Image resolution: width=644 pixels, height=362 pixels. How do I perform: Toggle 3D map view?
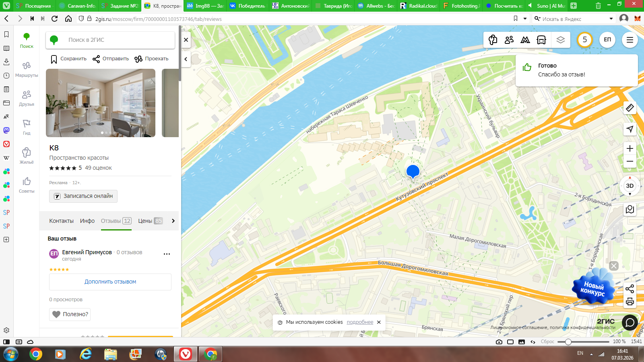pyautogui.click(x=630, y=186)
